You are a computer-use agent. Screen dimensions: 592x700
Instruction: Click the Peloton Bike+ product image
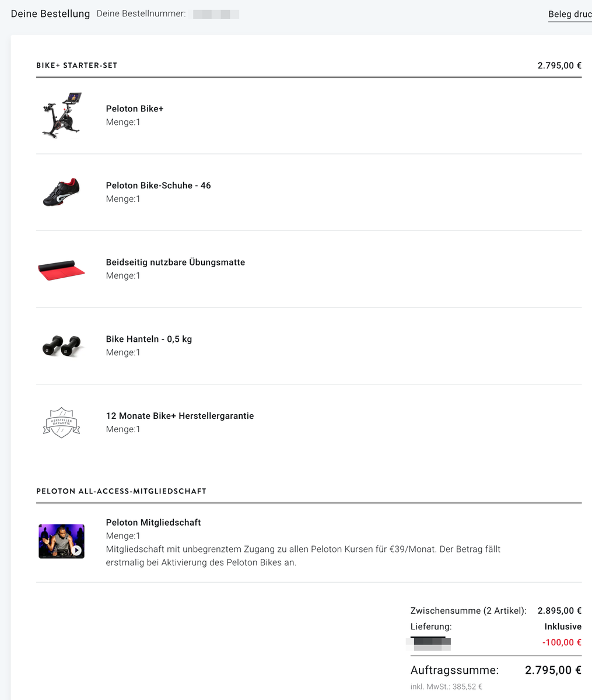pyautogui.click(x=61, y=115)
